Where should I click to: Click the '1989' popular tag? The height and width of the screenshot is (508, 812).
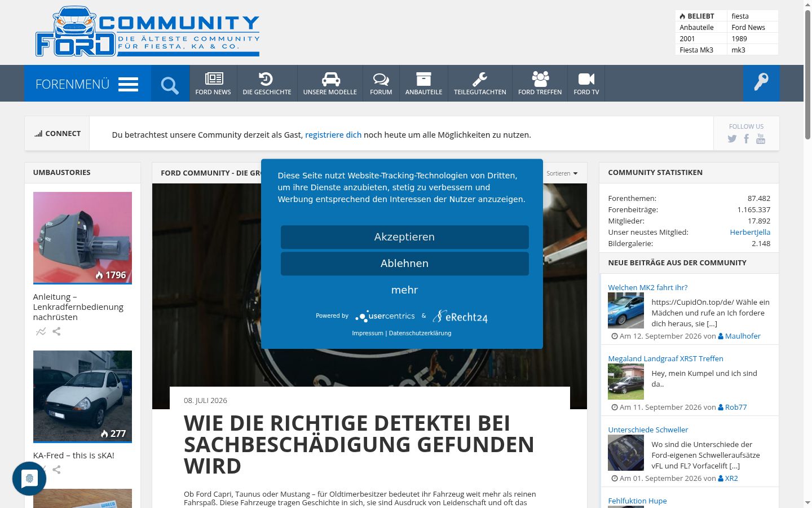[x=739, y=38]
